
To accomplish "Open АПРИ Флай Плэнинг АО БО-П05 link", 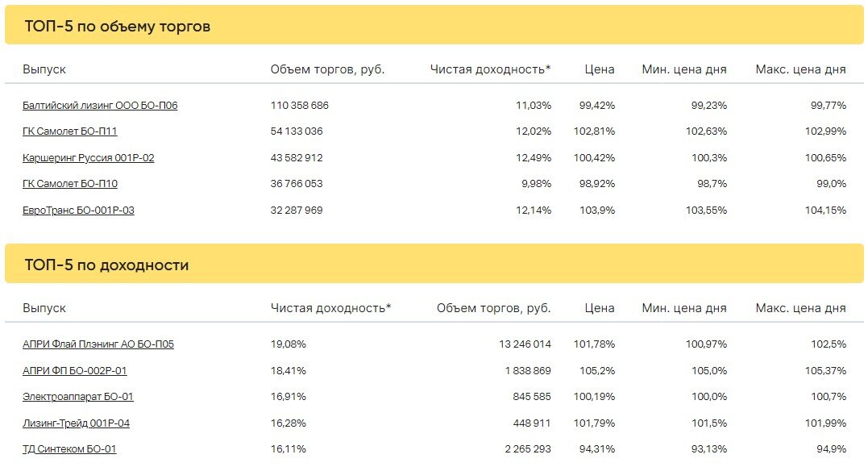I will (98, 344).
